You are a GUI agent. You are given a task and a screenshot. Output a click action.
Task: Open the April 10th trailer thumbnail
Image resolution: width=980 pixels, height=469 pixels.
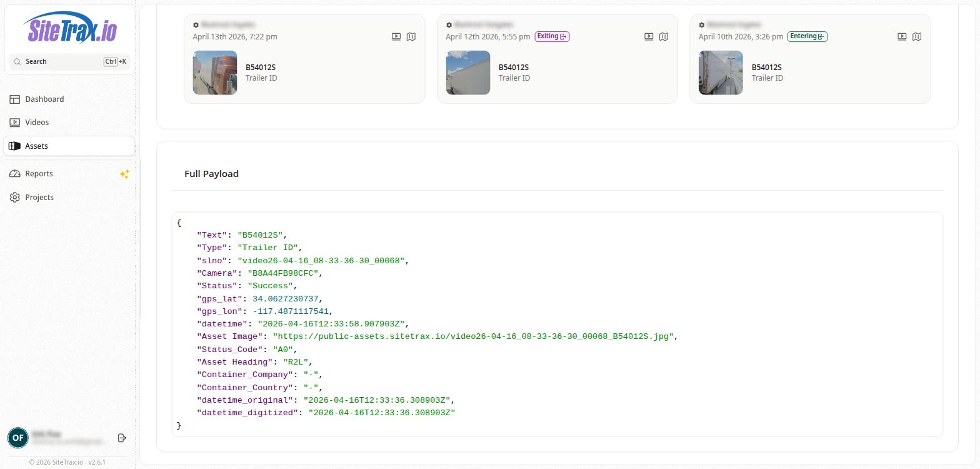[721, 73]
